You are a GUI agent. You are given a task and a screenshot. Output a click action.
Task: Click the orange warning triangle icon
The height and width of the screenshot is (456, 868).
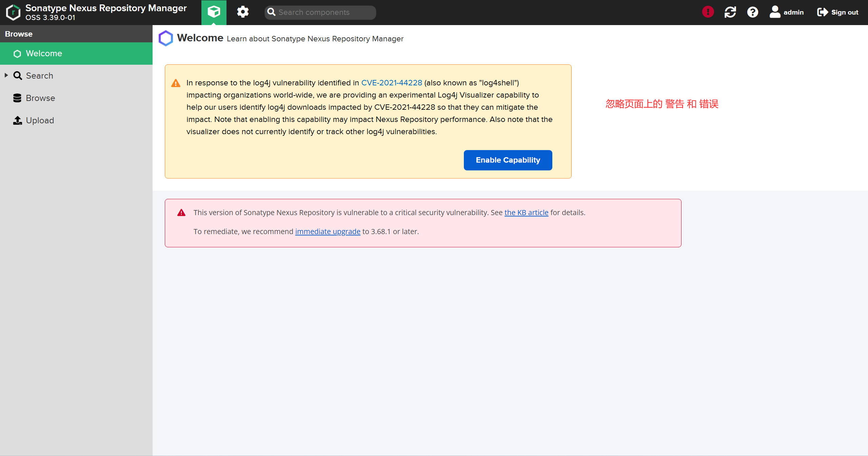point(176,83)
